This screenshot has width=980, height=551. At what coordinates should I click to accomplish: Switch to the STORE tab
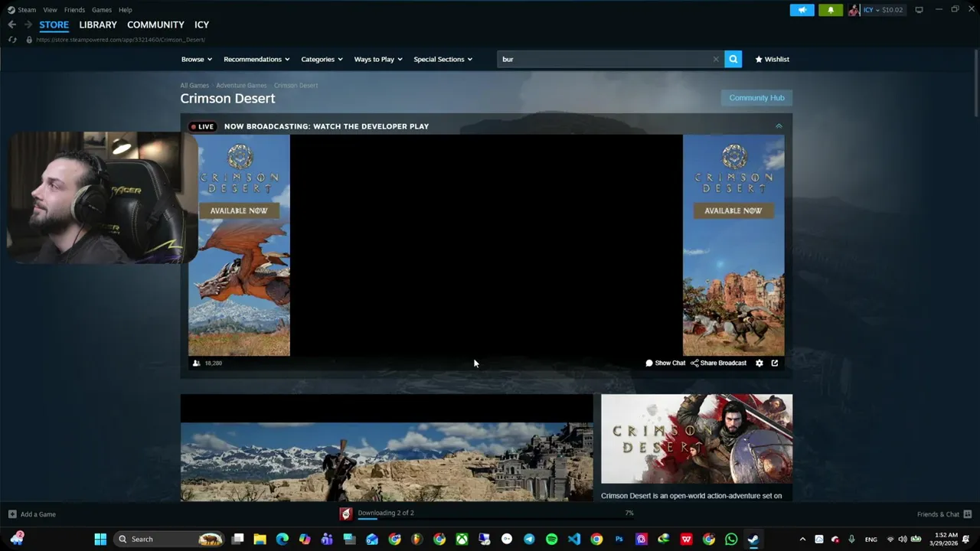point(54,24)
